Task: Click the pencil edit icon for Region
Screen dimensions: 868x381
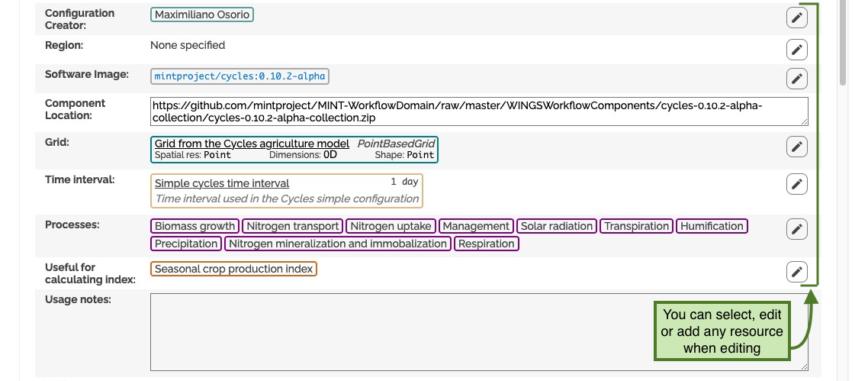Action: point(796,50)
